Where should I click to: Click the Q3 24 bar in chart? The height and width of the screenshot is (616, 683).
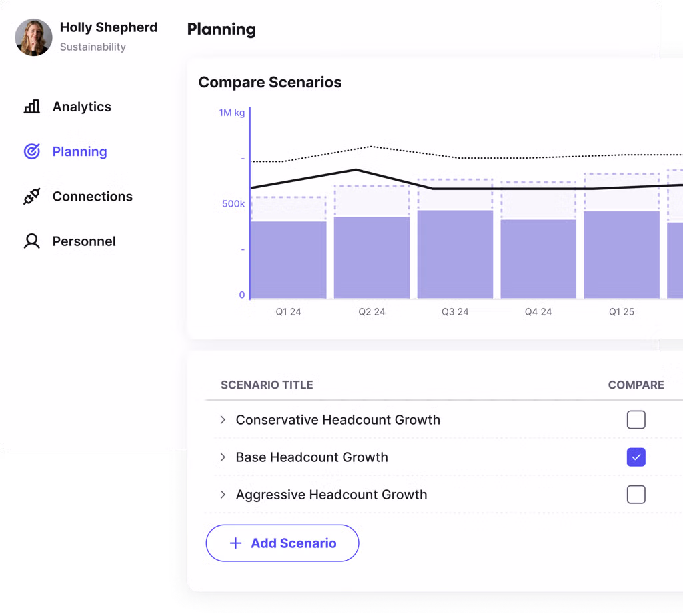[455, 254]
